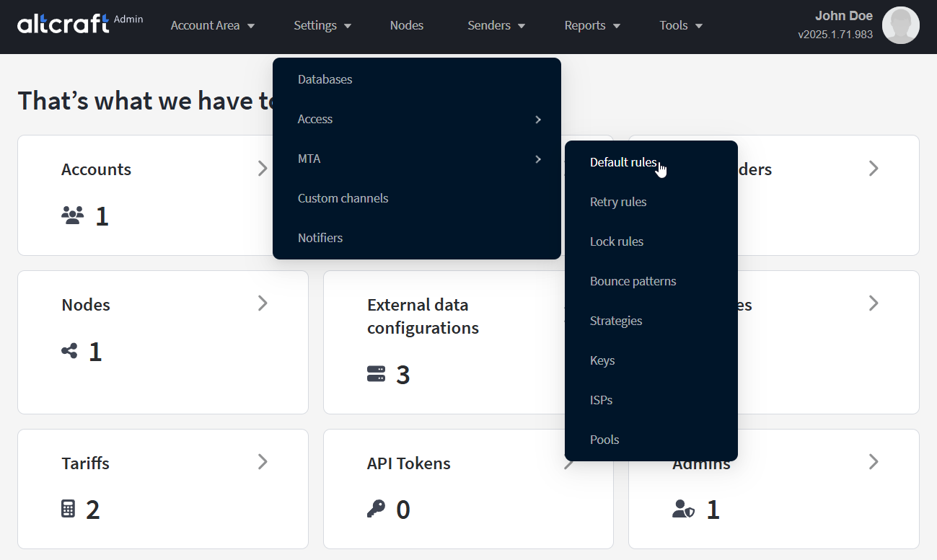The height and width of the screenshot is (560, 937).
Task: Click the API Tokens key icon
Action: [376, 509]
